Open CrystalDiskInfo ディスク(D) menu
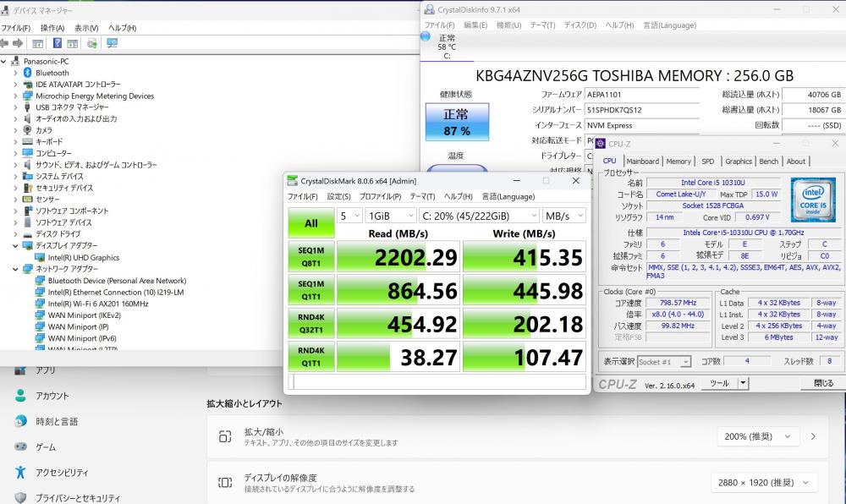846x504 pixels. coord(580,25)
